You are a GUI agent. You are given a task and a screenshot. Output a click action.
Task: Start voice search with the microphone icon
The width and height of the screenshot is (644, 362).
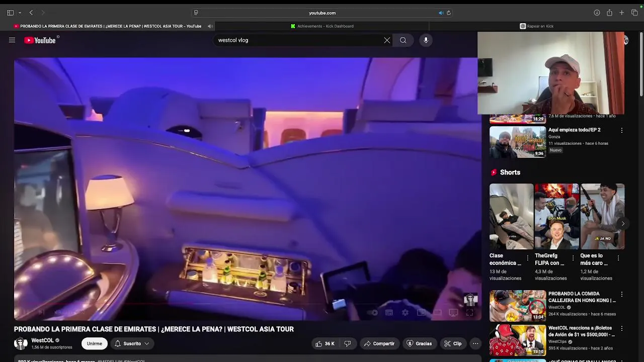coord(426,40)
